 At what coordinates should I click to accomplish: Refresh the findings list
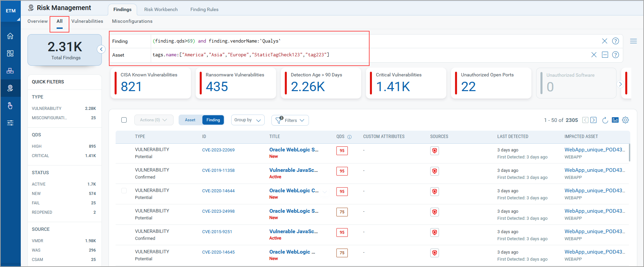tap(605, 120)
